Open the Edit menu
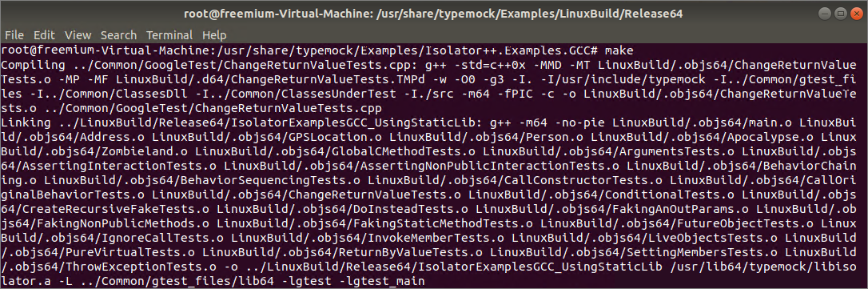The width and height of the screenshot is (868, 289). 44,35
